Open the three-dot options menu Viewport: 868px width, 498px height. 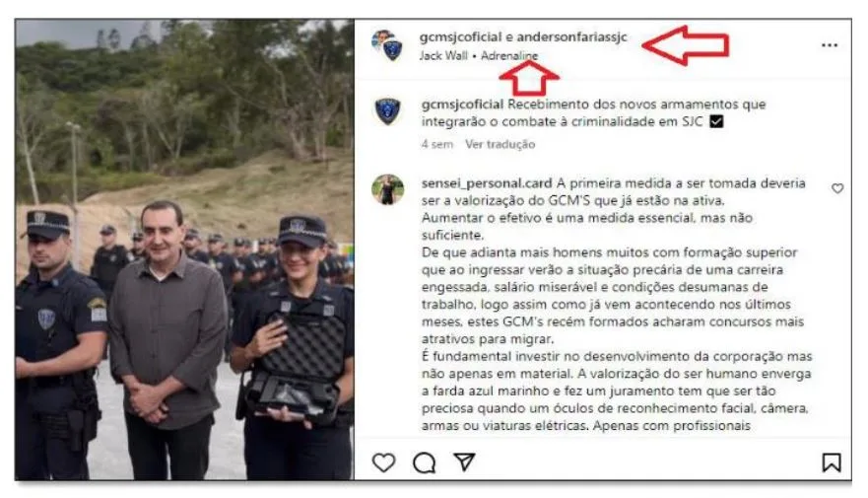pos(829,45)
